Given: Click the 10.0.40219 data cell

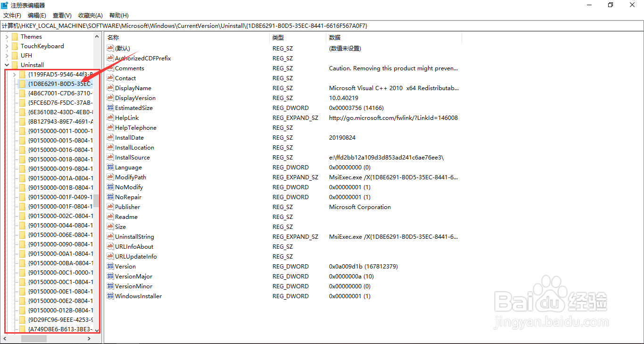Looking at the screenshot, I should coord(344,98).
